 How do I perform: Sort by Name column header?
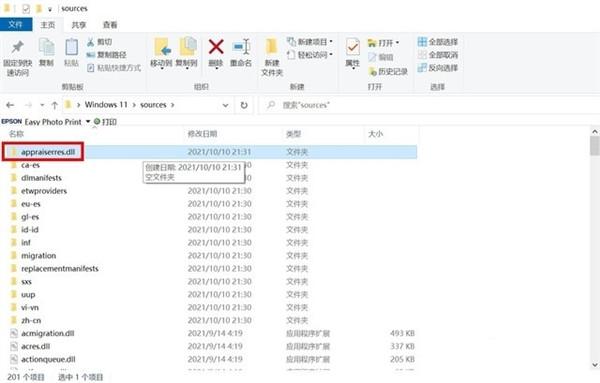pos(16,134)
